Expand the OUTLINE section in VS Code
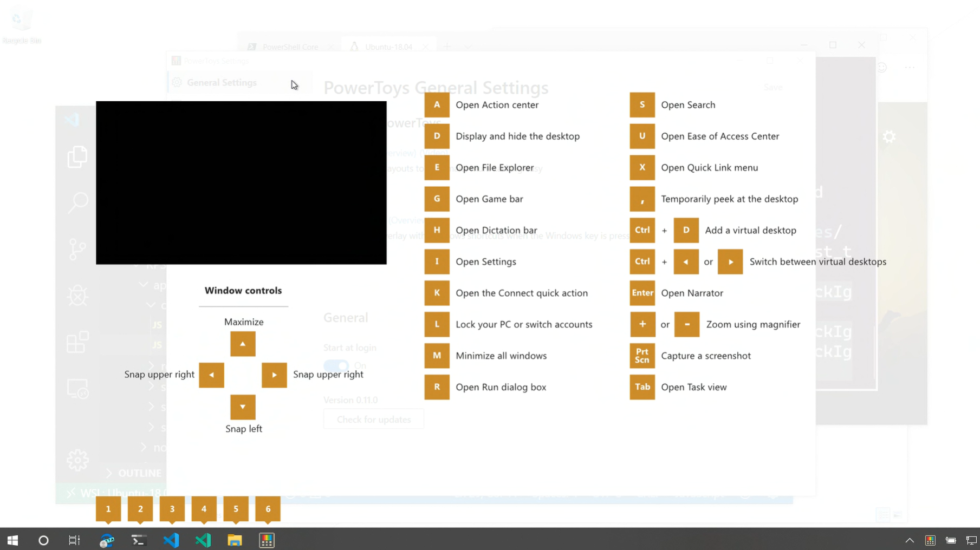The height and width of the screenshot is (550, 980). [135, 473]
